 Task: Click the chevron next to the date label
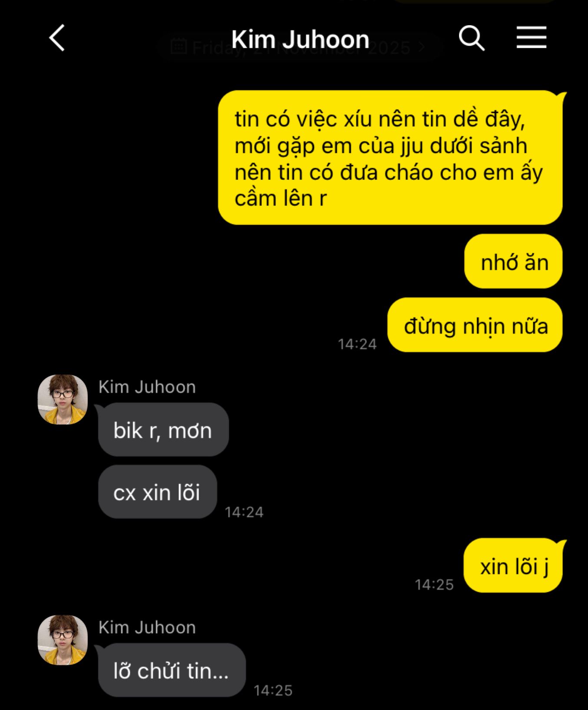point(422,47)
